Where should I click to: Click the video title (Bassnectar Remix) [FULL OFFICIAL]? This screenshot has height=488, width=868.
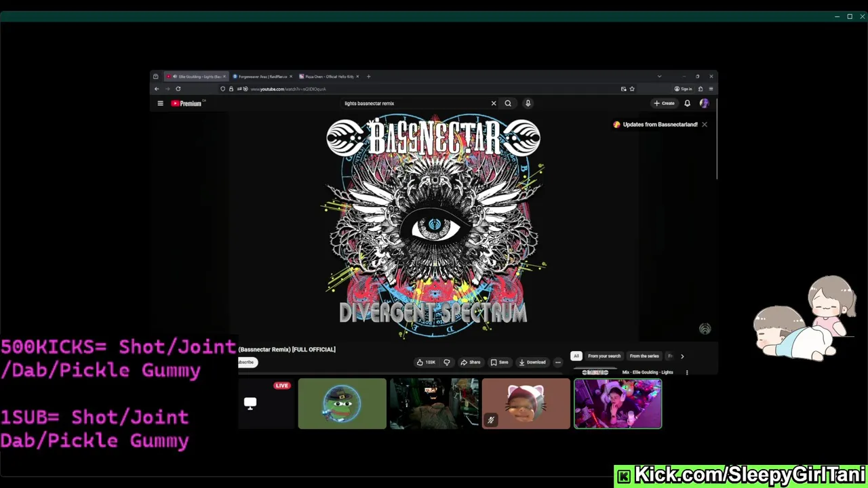287,350
